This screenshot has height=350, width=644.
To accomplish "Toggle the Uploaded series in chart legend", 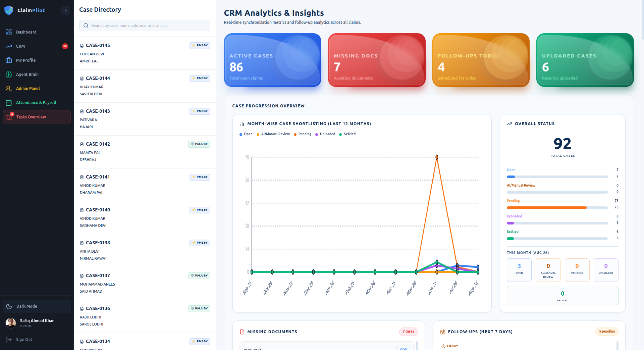I will [325, 134].
